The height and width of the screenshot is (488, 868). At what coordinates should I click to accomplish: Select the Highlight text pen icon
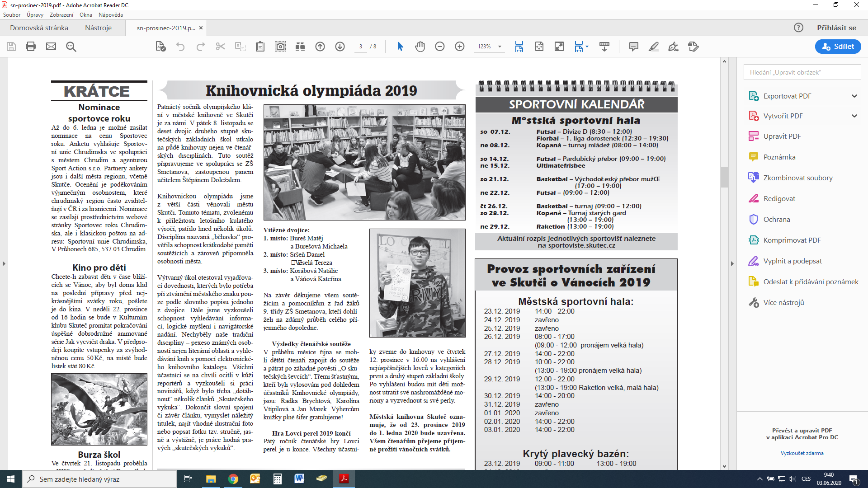click(x=654, y=47)
